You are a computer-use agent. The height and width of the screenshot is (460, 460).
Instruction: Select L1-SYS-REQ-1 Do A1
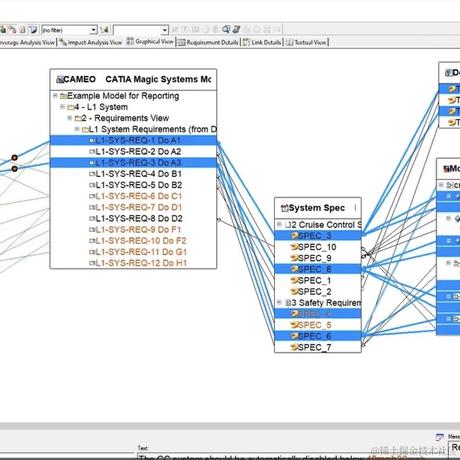coord(133,140)
